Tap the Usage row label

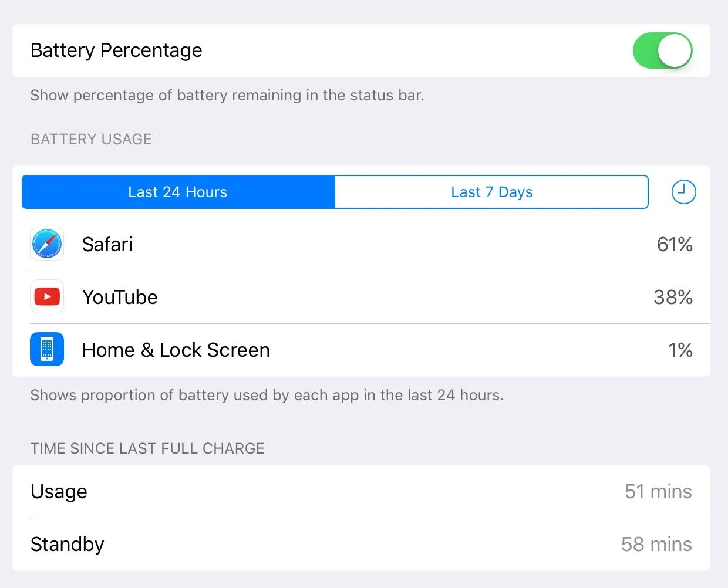pyautogui.click(x=59, y=492)
